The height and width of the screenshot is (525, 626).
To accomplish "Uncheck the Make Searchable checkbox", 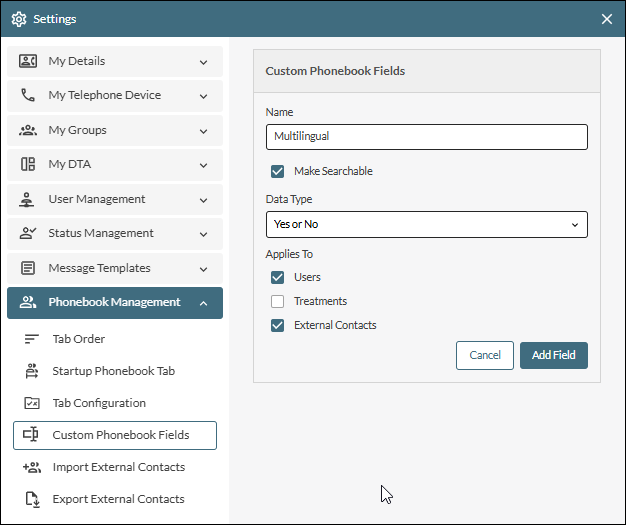I will [x=277, y=171].
